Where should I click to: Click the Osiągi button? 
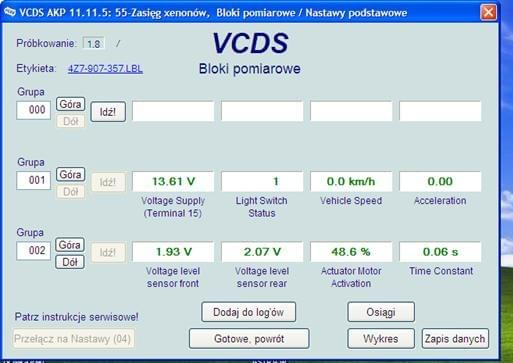click(x=381, y=312)
